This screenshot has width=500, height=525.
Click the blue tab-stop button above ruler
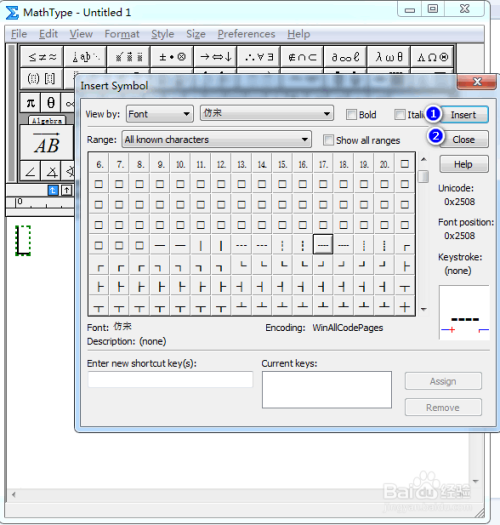tap(53, 191)
